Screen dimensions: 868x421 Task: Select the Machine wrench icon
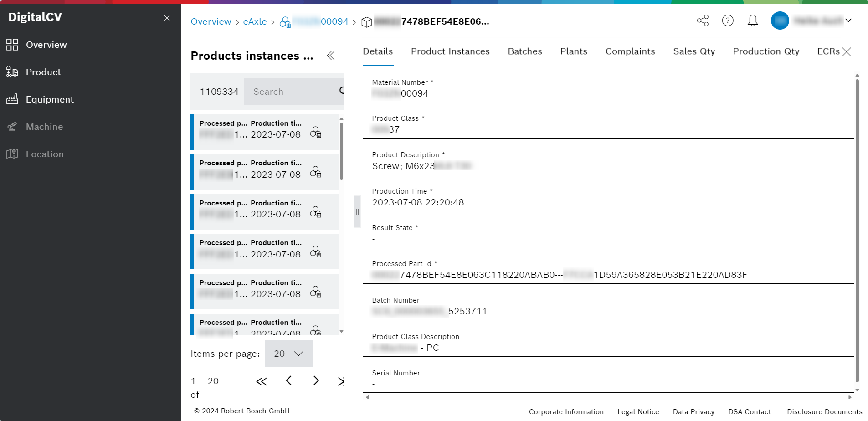(x=12, y=126)
